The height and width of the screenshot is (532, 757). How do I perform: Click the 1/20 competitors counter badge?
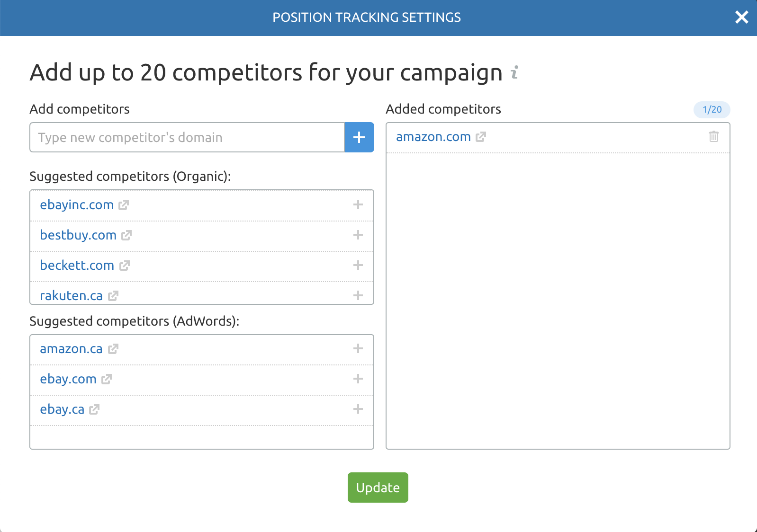[x=712, y=110]
